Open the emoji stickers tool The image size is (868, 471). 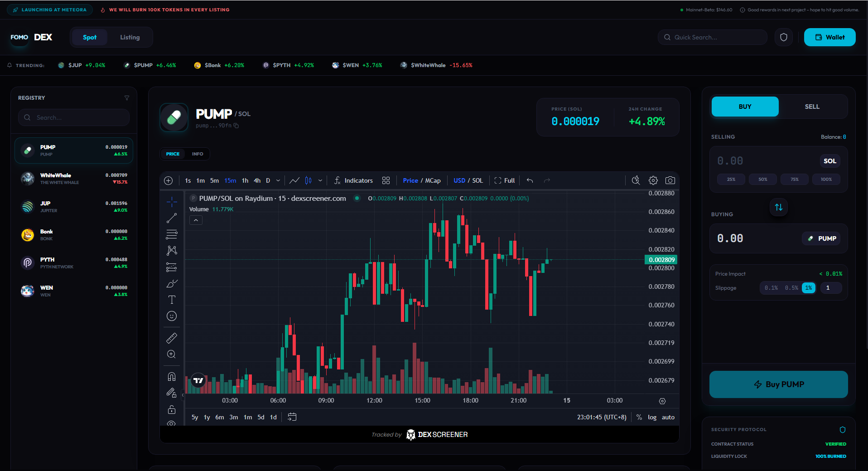[x=172, y=316]
